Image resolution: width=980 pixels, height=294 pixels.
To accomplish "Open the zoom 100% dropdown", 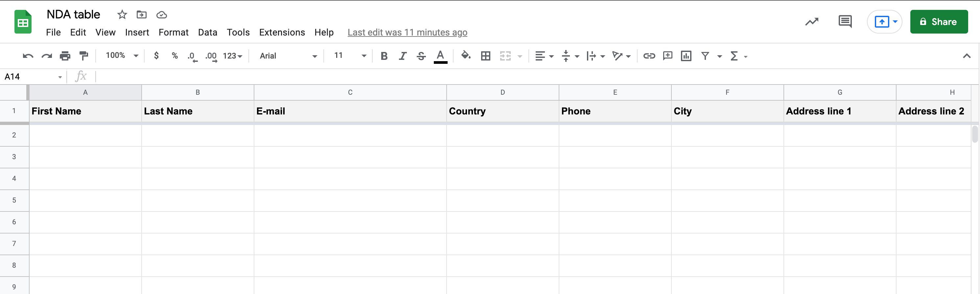I will [x=122, y=56].
